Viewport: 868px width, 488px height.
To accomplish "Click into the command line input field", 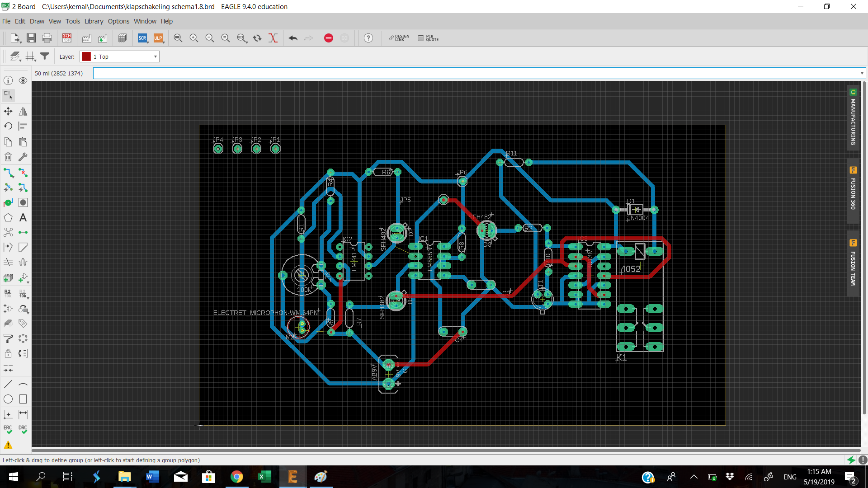I will point(476,73).
